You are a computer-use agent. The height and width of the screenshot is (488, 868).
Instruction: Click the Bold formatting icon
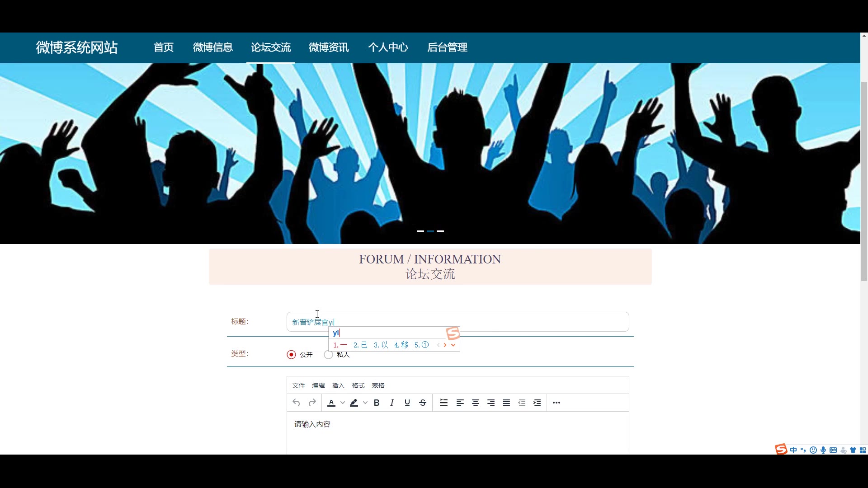[377, 403]
